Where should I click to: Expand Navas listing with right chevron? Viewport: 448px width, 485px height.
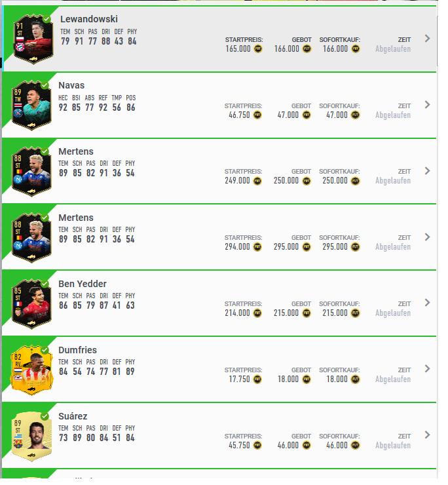(x=427, y=105)
